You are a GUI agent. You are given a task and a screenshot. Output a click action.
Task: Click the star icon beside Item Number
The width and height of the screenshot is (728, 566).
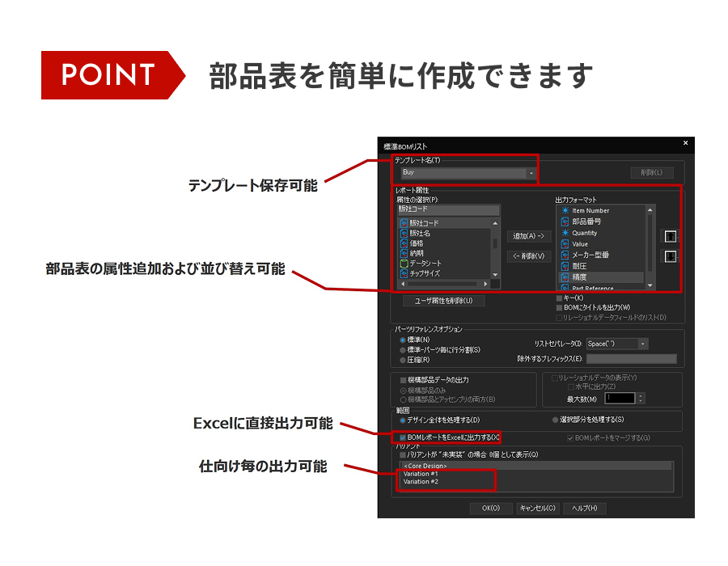[x=565, y=210]
